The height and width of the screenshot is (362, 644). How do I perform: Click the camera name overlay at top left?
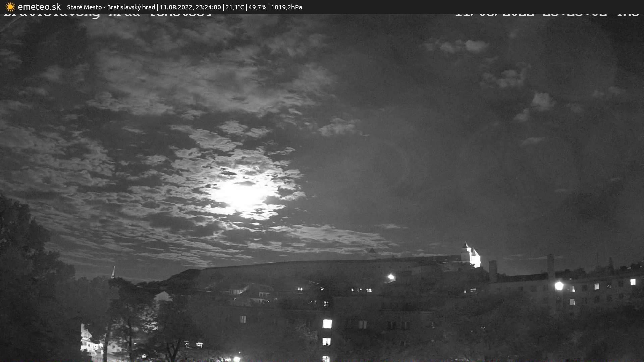tap(107, 15)
